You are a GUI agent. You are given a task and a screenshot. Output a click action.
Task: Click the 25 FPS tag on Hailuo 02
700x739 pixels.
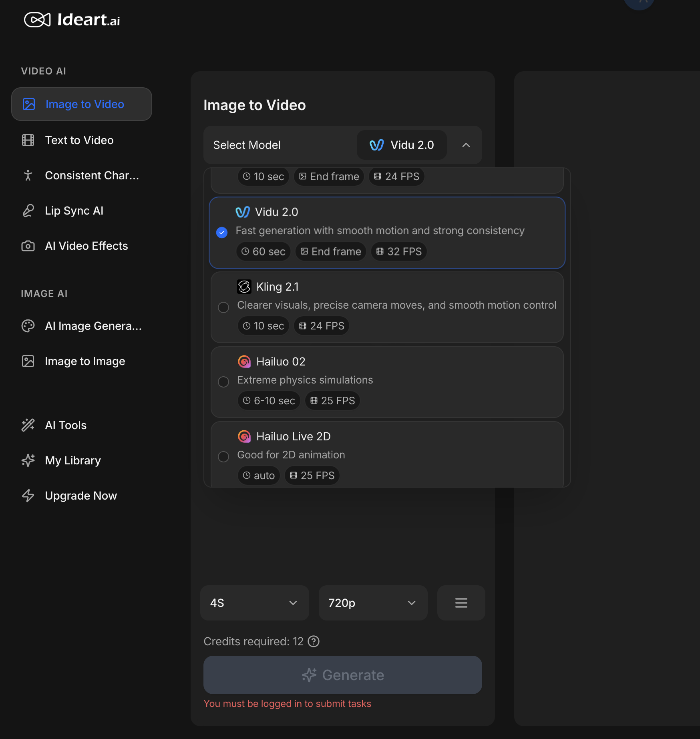[332, 401]
